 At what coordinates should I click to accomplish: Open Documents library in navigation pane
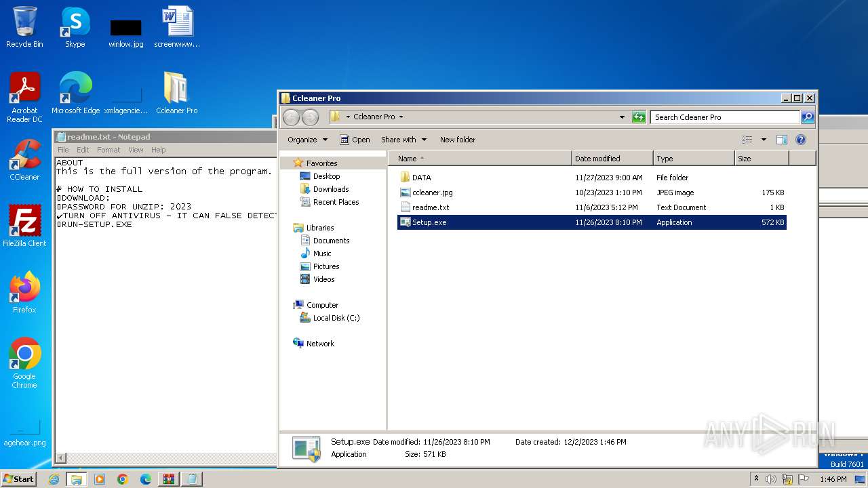click(331, 241)
